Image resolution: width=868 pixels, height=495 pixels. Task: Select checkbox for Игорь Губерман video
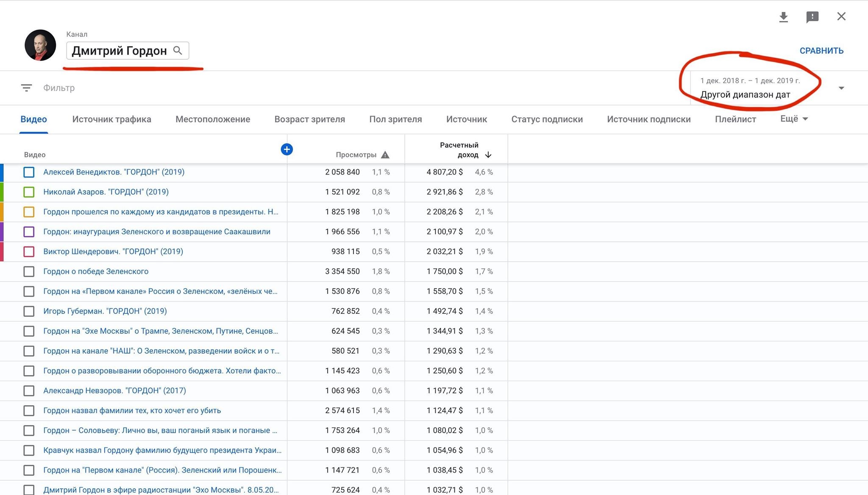29,311
